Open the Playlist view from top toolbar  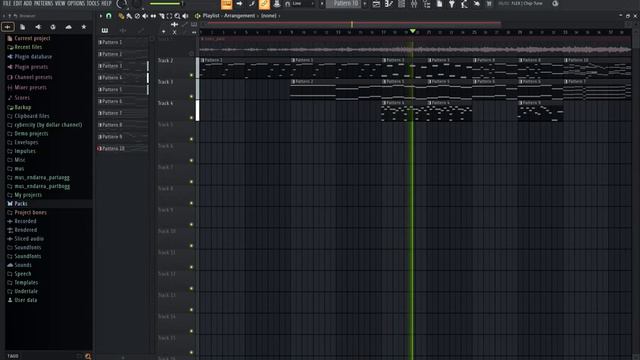click(376, 4)
